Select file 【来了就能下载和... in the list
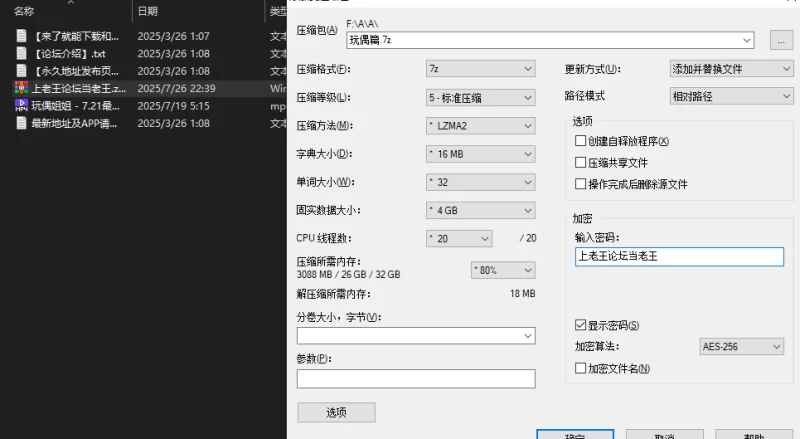The width and height of the screenshot is (800, 439). 75,36
